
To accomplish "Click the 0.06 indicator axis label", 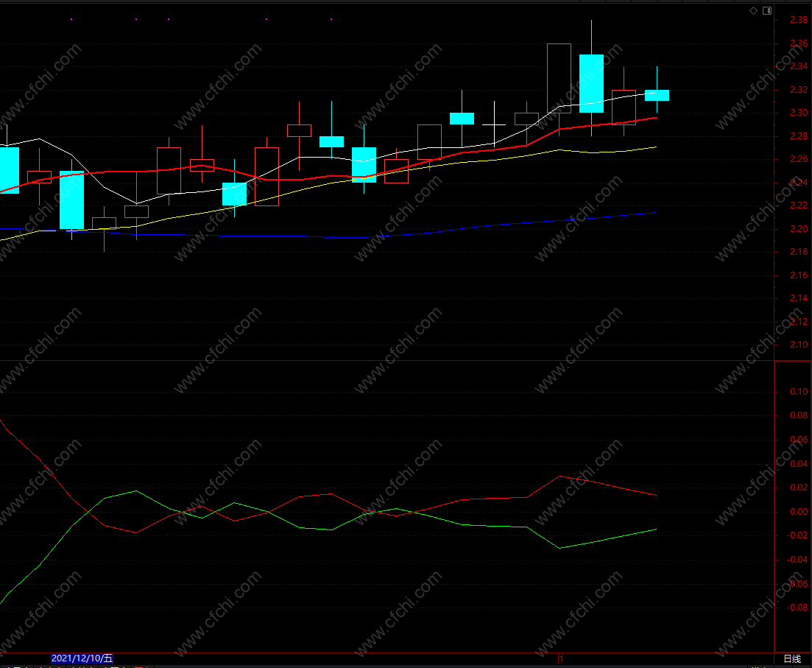I will click(x=799, y=440).
